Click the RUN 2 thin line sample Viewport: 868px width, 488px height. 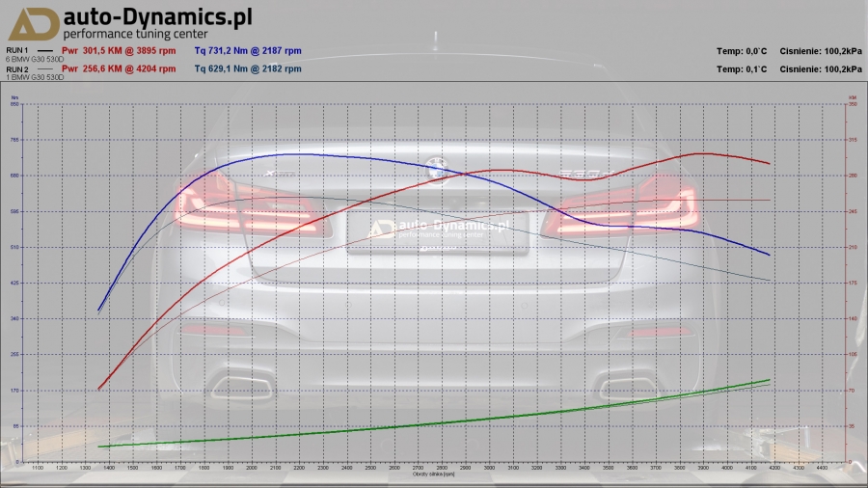click(44, 69)
